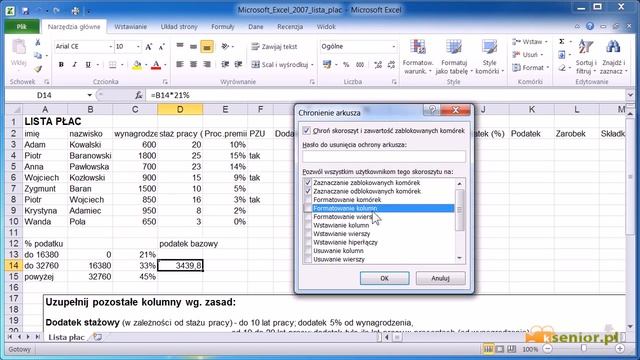Align text left in cell

[x=180, y=64]
